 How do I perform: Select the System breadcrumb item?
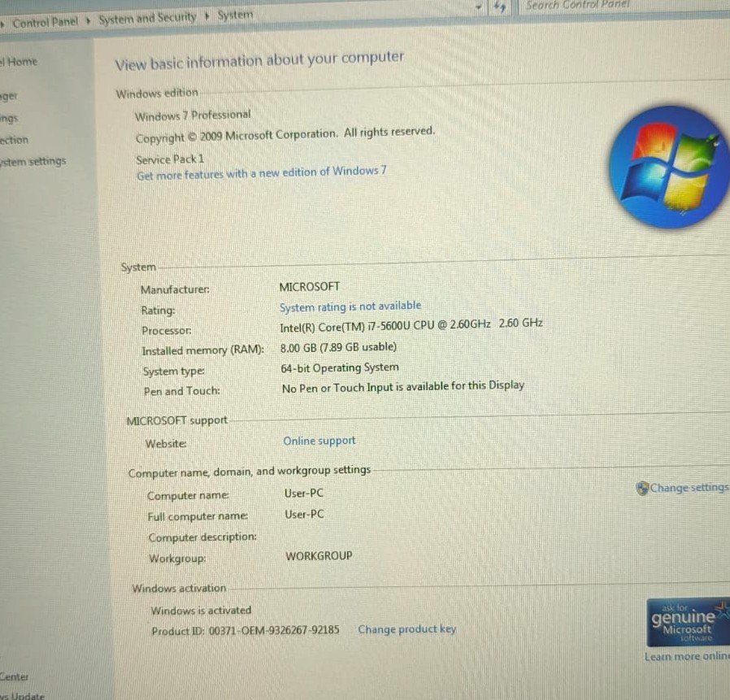click(x=235, y=15)
